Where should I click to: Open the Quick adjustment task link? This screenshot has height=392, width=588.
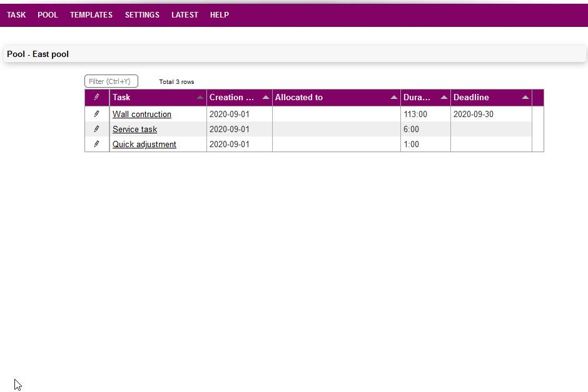(x=144, y=145)
